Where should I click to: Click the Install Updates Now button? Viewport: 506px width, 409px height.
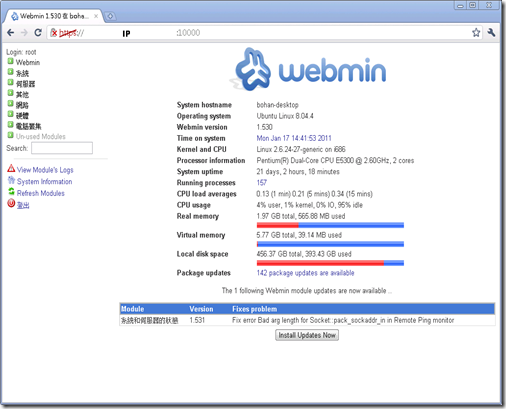(307, 335)
